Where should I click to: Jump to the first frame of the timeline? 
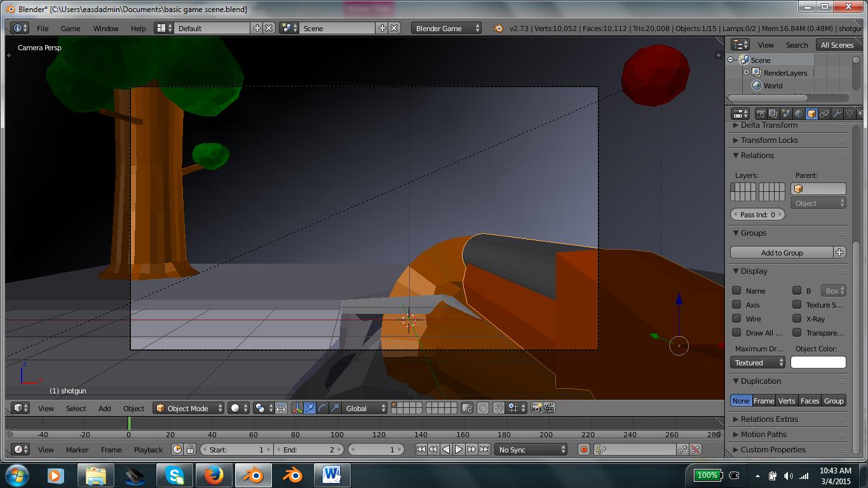pos(421,449)
